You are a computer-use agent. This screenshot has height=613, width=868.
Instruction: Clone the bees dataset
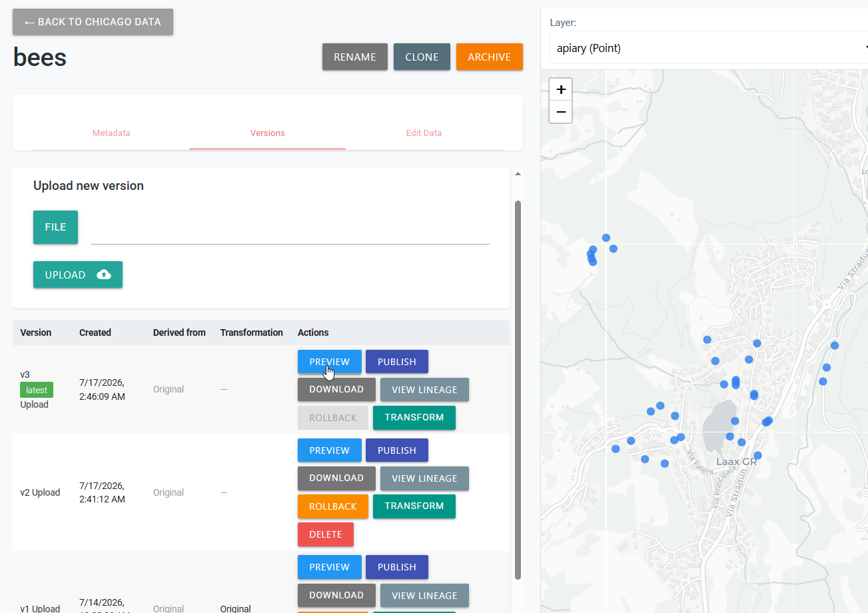(422, 57)
